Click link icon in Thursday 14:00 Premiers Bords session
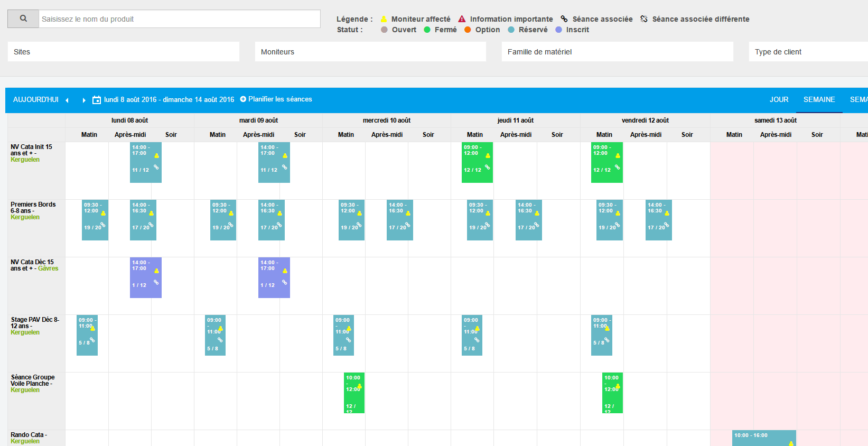Viewport: 868px width, 446px height. tap(537, 225)
